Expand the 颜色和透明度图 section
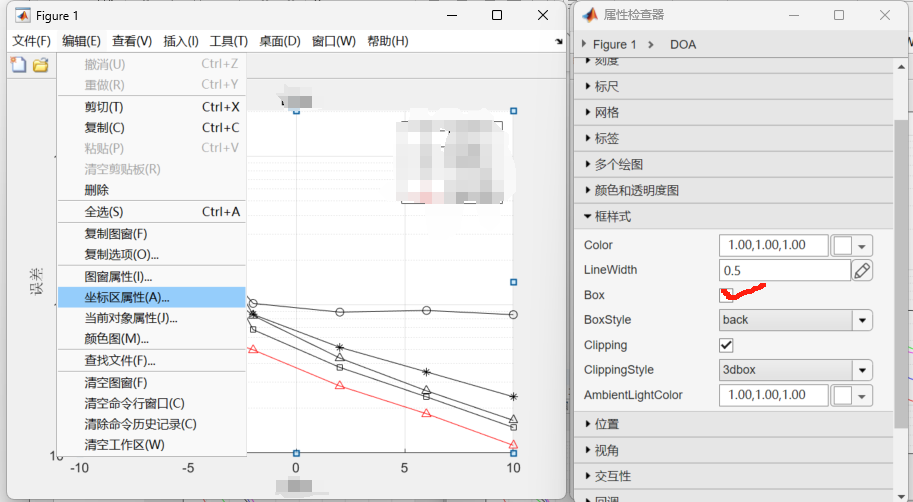This screenshot has width=913, height=502. click(x=733, y=190)
